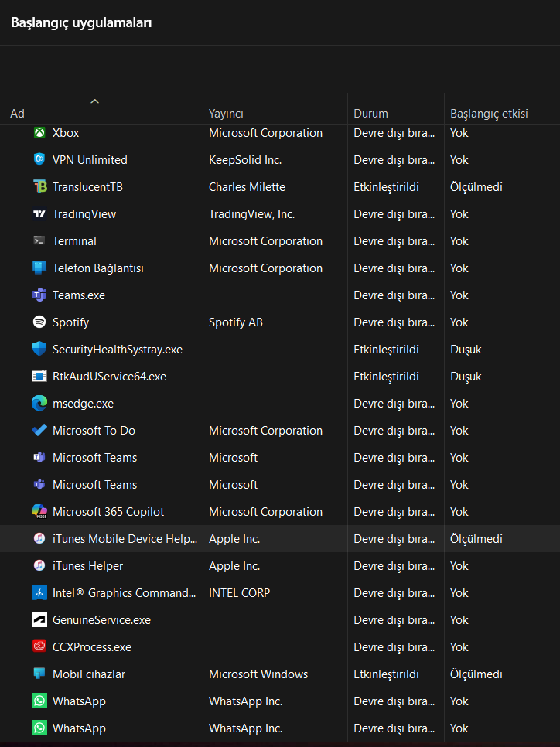Viewport: 560px width, 747px height.
Task: Select the msedge.exe entry name
Action: point(83,404)
